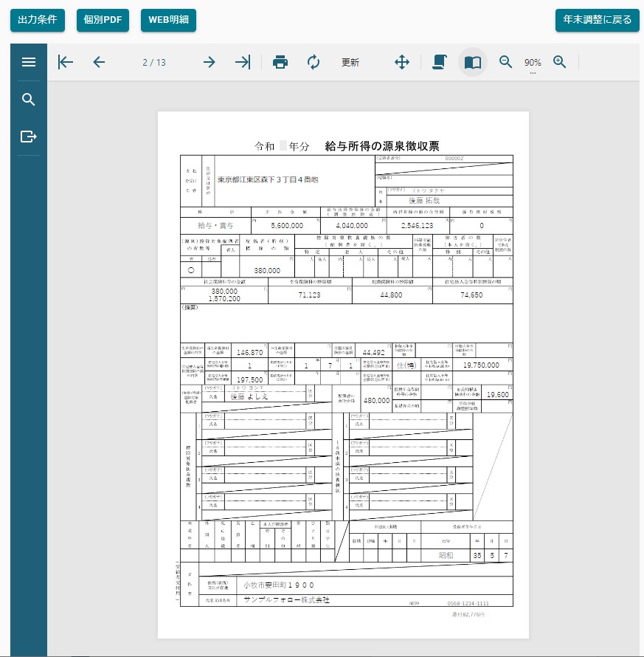Screen dimensions: 644x657
Task: Click the housing loan value 74,650
Action: click(471, 295)
